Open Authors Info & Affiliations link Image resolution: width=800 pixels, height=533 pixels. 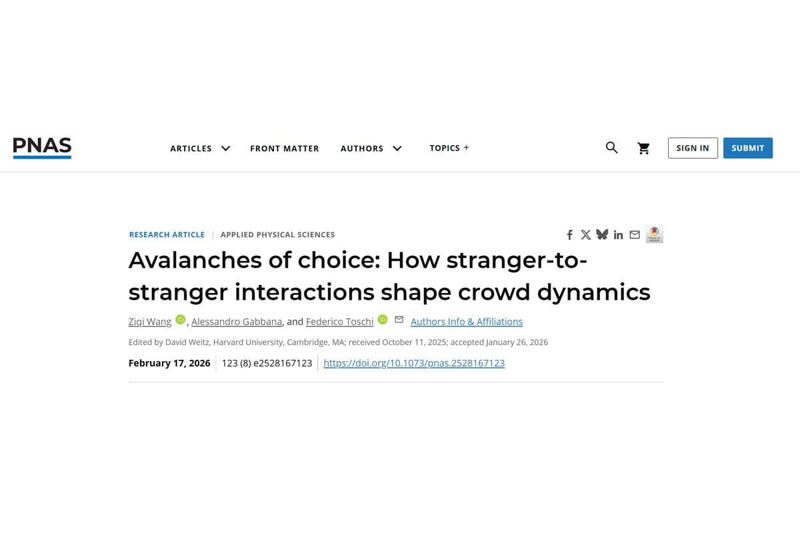tap(467, 322)
